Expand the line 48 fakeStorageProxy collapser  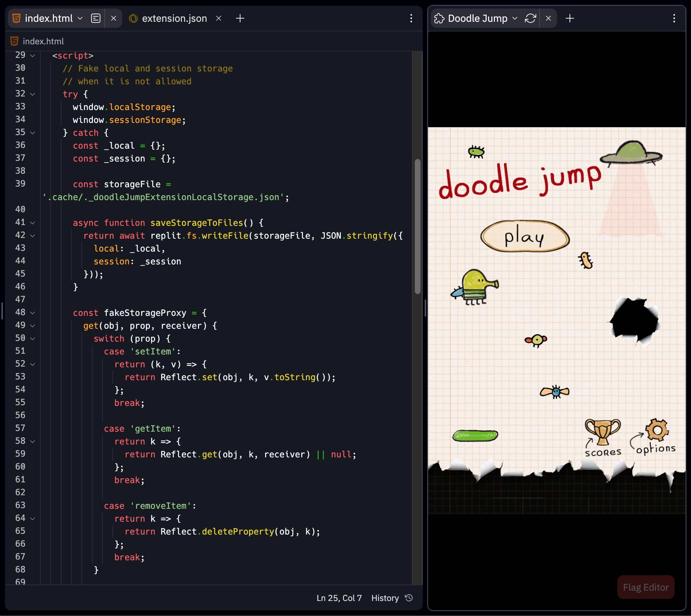[33, 312]
